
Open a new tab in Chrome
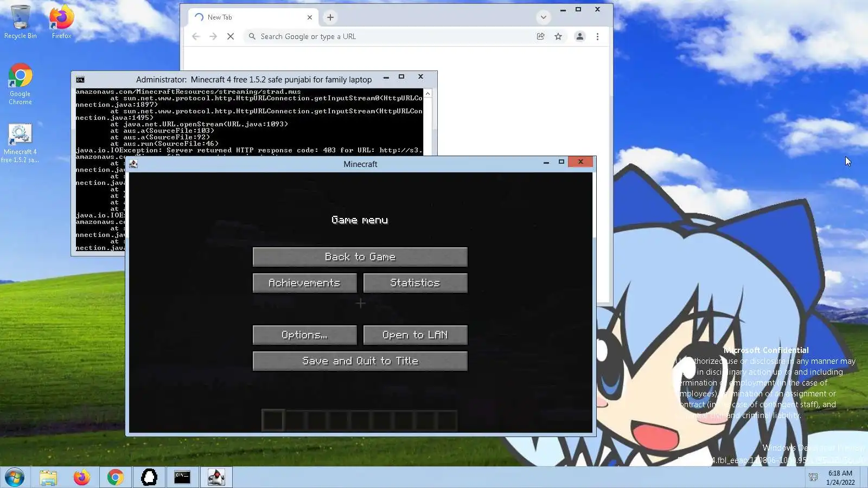click(x=330, y=17)
